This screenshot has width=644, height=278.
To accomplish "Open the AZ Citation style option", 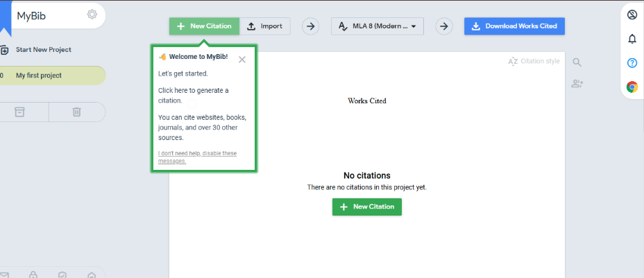I will click(534, 62).
